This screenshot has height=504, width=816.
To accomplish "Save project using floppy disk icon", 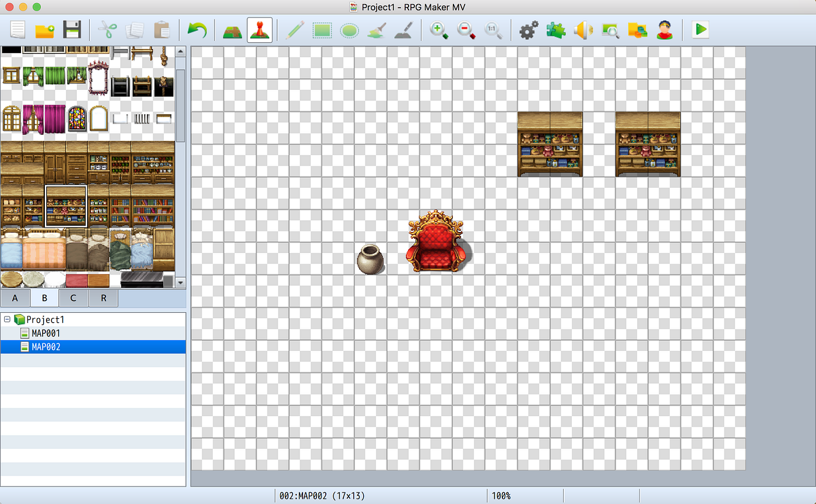I will (x=72, y=30).
